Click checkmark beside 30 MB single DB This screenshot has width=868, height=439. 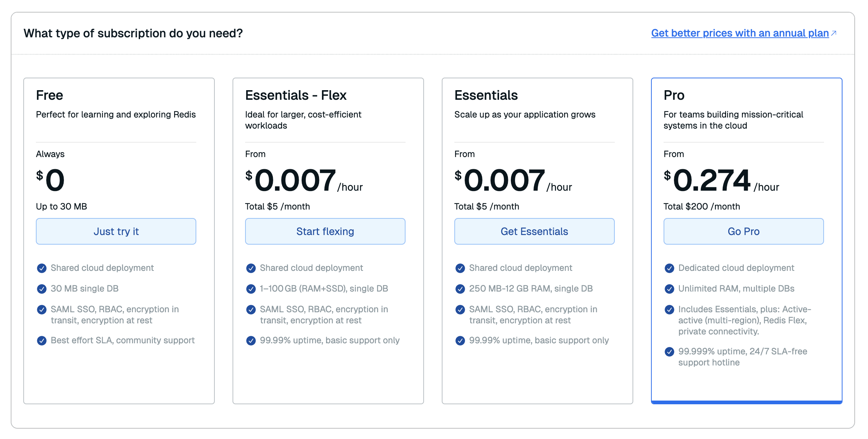[42, 289]
